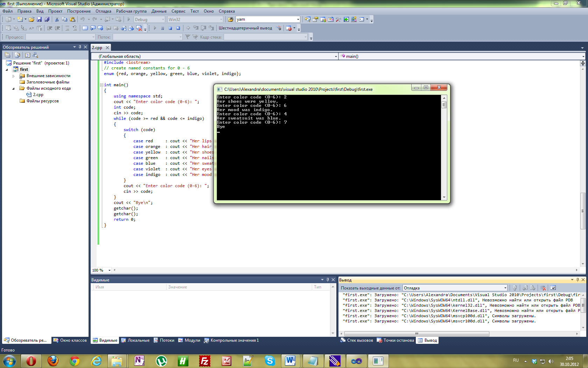The image size is (588, 368).
Task: Switch to the Окно классов tab
Action: point(70,340)
